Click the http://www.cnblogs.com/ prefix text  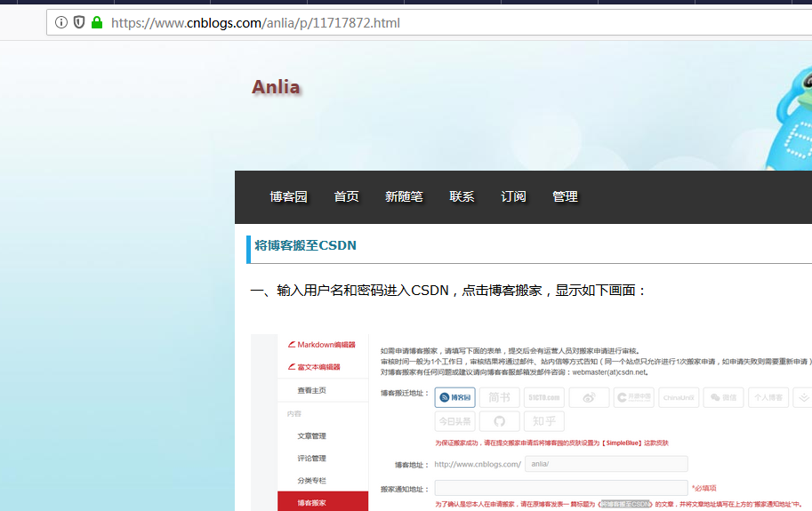478,464
